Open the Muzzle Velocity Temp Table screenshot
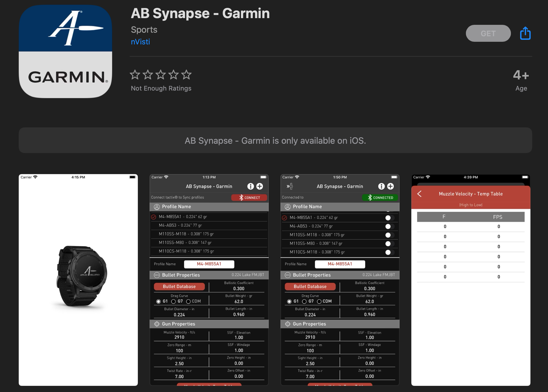 click(x=471, y=280)
